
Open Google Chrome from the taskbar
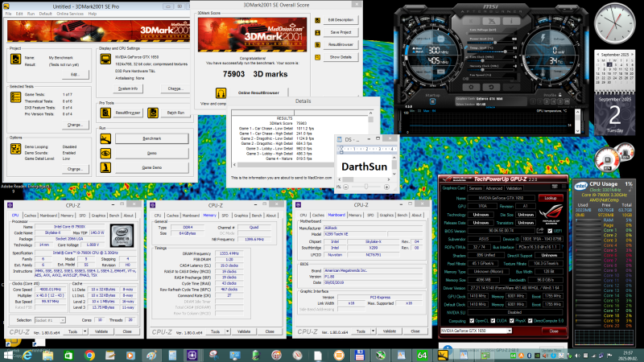pos(89,356)
